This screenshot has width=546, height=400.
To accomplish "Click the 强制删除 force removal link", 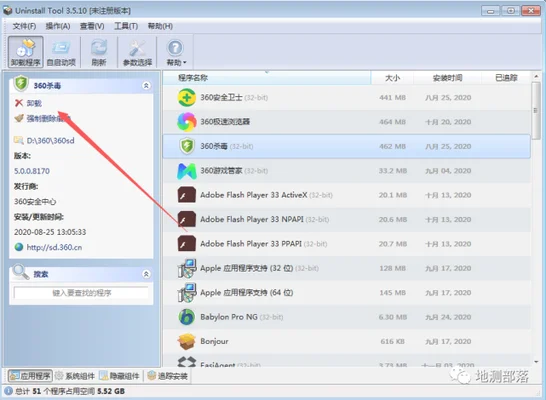I will click(42, 118).
